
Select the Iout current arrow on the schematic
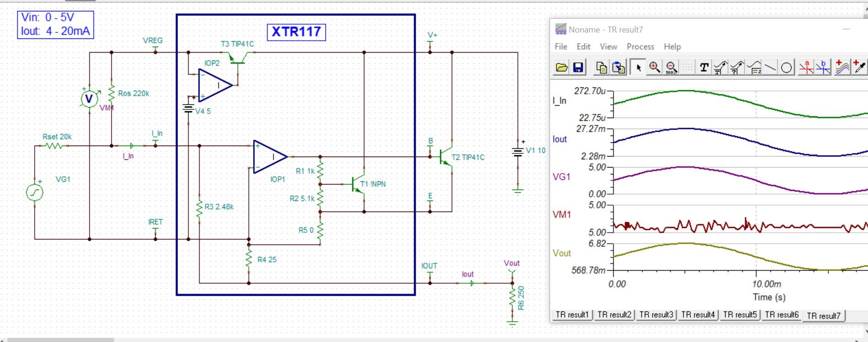tap(471, 283)
